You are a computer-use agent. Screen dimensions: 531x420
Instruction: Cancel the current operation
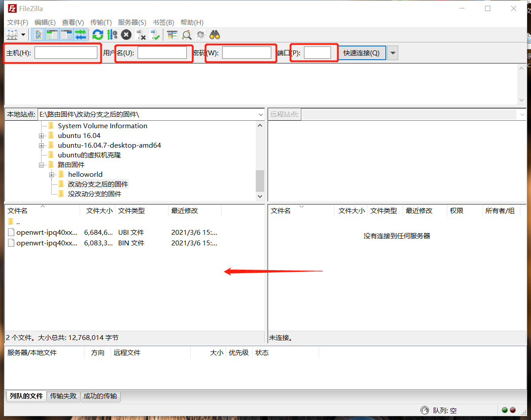(126, 34)
